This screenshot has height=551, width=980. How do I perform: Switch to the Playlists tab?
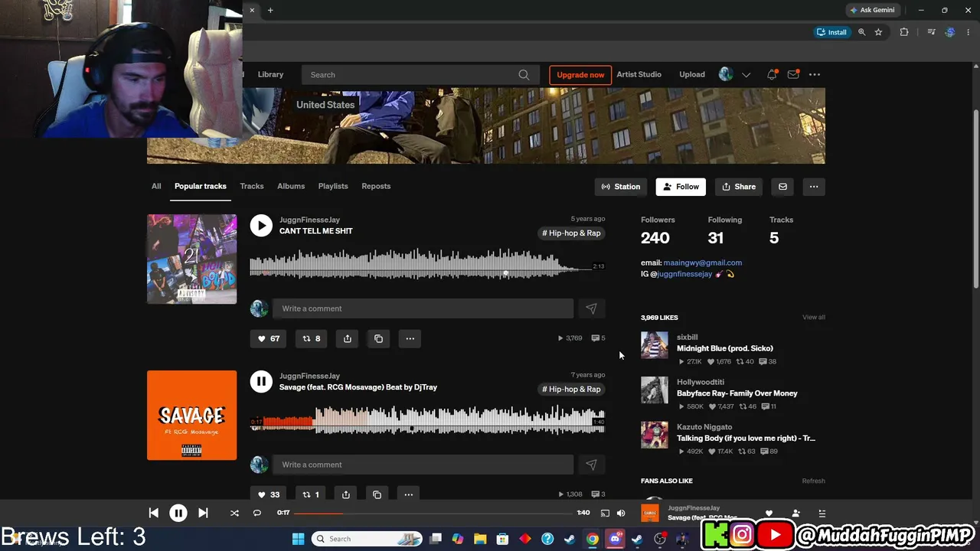pos(333,186)
